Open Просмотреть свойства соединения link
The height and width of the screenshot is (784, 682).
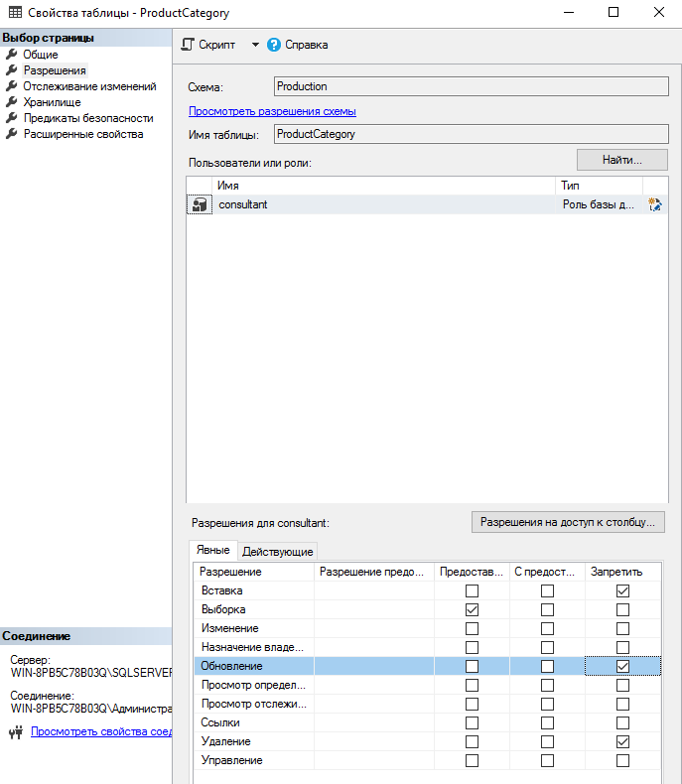coord(101,731)
